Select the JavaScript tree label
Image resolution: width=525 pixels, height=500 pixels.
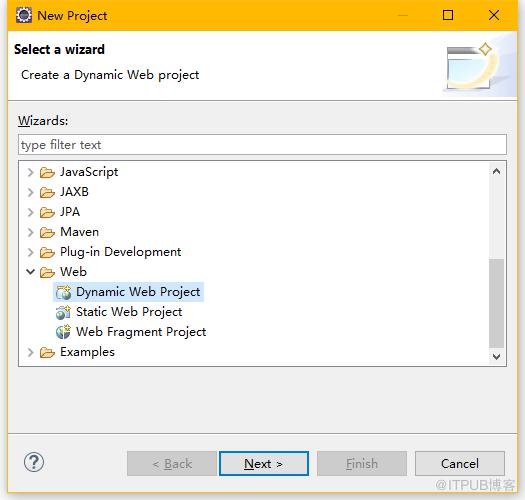point(89,172)
